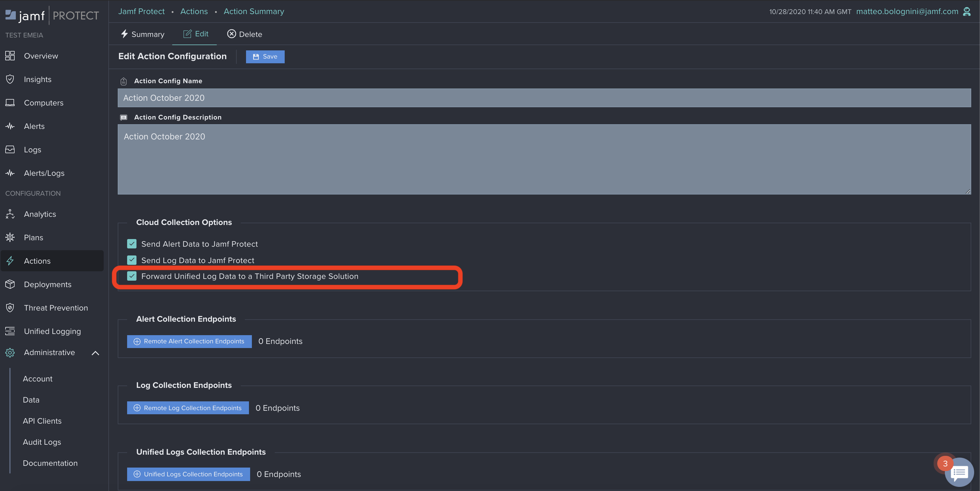Screen dimensions: 980x491
Task: Click the Edit pencil icon
Action: click(x=187, y=34)
